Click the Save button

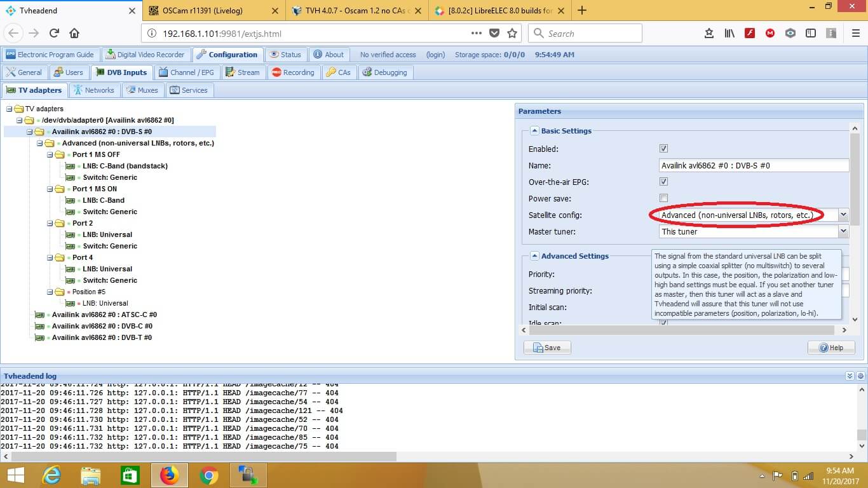pos(546,348)
